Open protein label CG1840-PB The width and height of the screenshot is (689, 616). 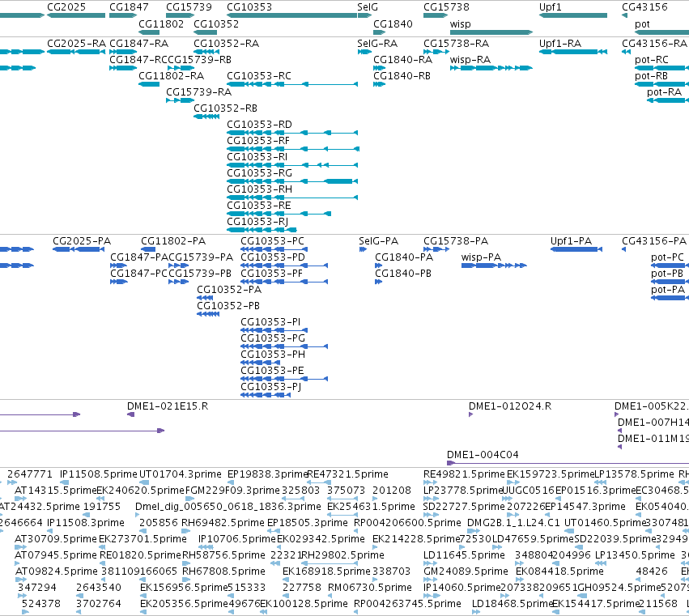click(403, 274)
